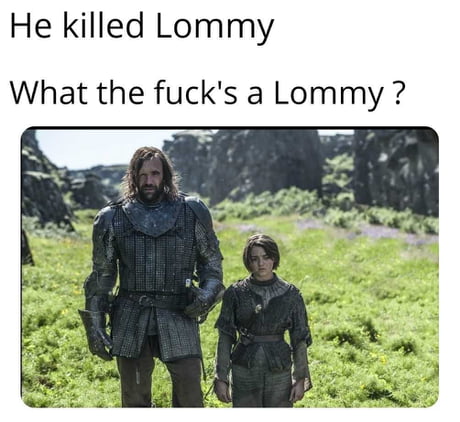
Task: Open the meme photo below the text
Action: 230,267
